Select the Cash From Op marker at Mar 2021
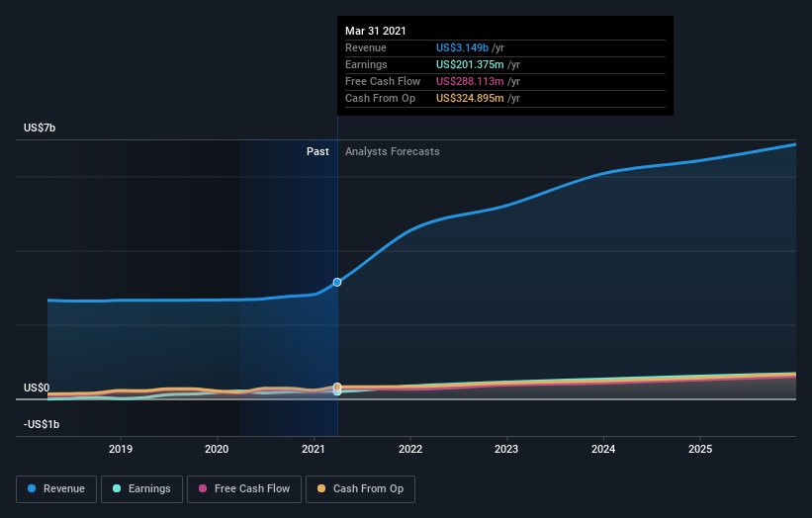Viewport: 812px width, 518px height. 337,387
